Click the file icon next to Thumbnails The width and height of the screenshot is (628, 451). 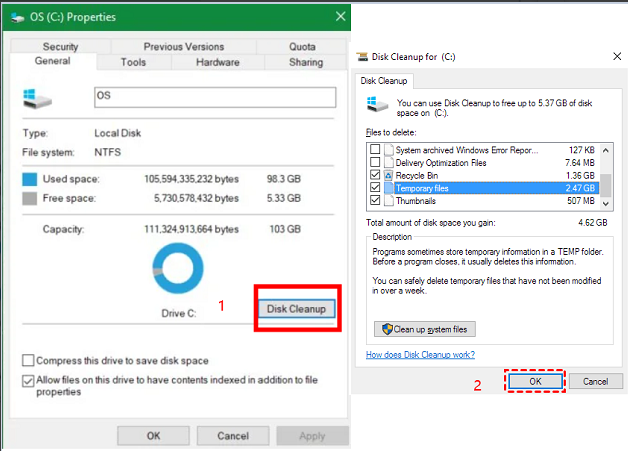(x=387, y=200)
